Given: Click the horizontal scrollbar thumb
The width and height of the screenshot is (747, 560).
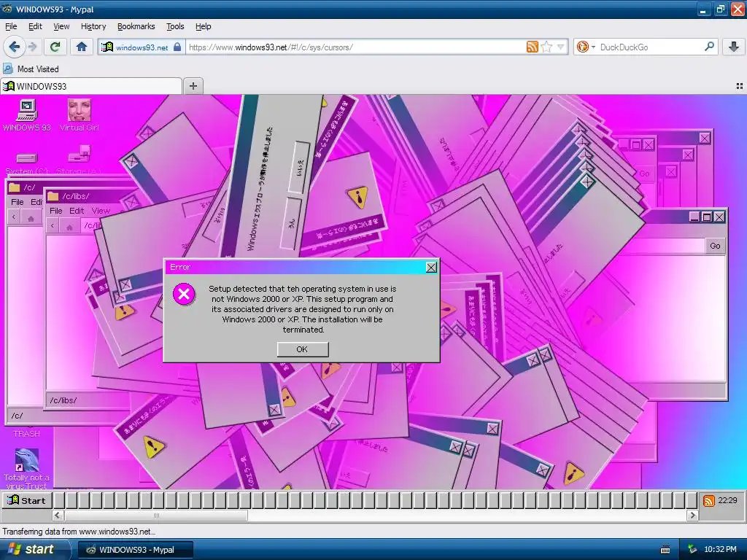Looking at the screenshot, I should pyautogui.click(x=156, y=516).
